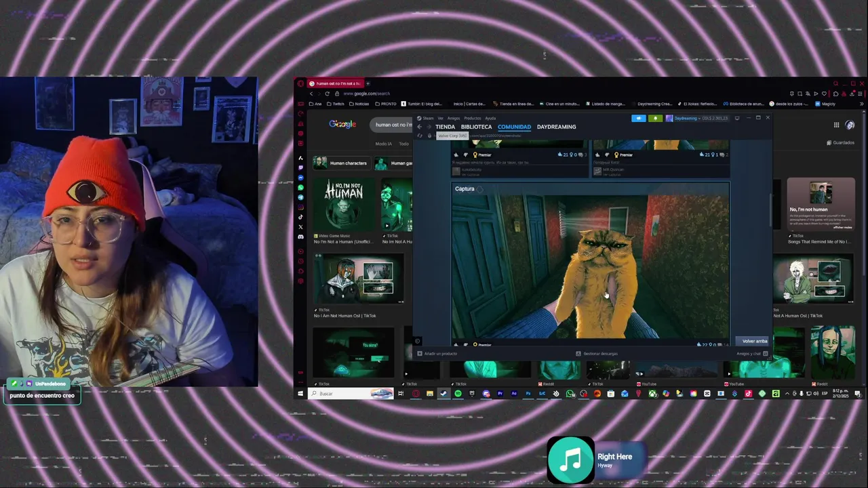Open Steam announcements megaphone button
868x488 pixels.
639,118
